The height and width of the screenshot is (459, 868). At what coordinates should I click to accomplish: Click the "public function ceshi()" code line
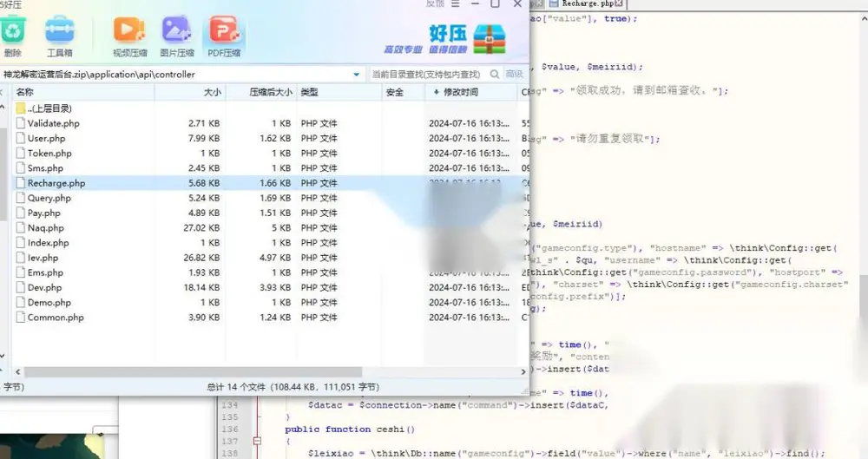[x=350, y=429]
